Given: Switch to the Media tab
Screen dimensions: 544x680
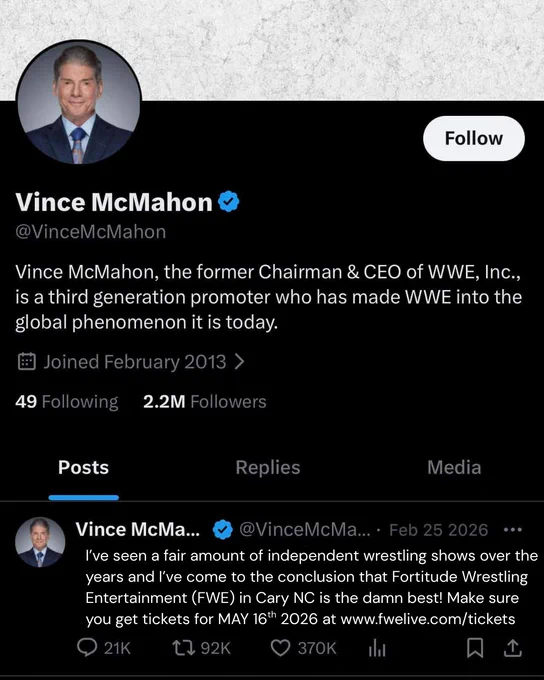Looking at the screenshot, I should click(x=454, y=467).
